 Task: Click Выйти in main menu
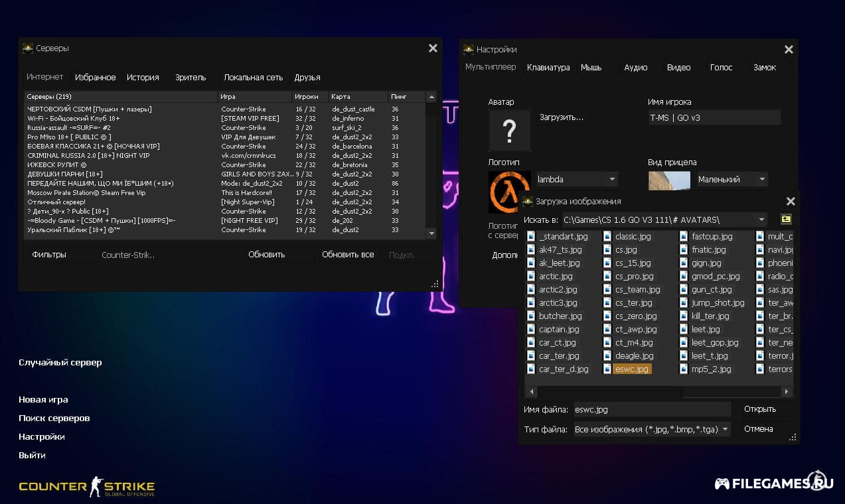point(33,456)
